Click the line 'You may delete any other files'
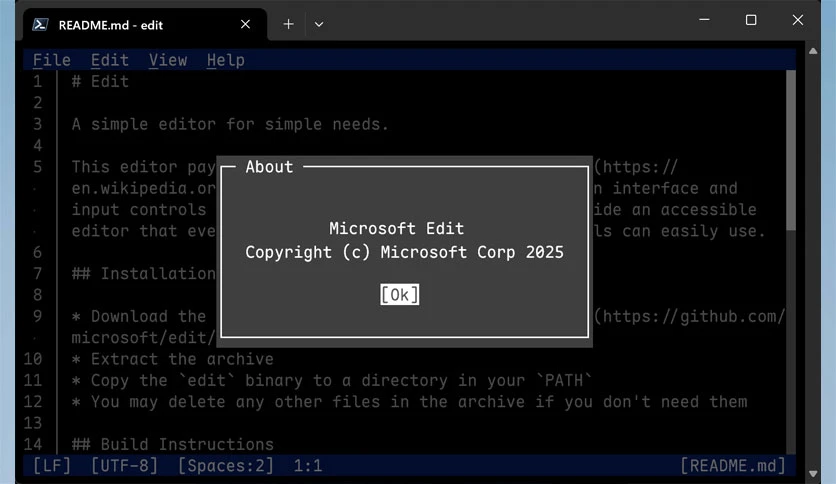 tap(409, 401)
